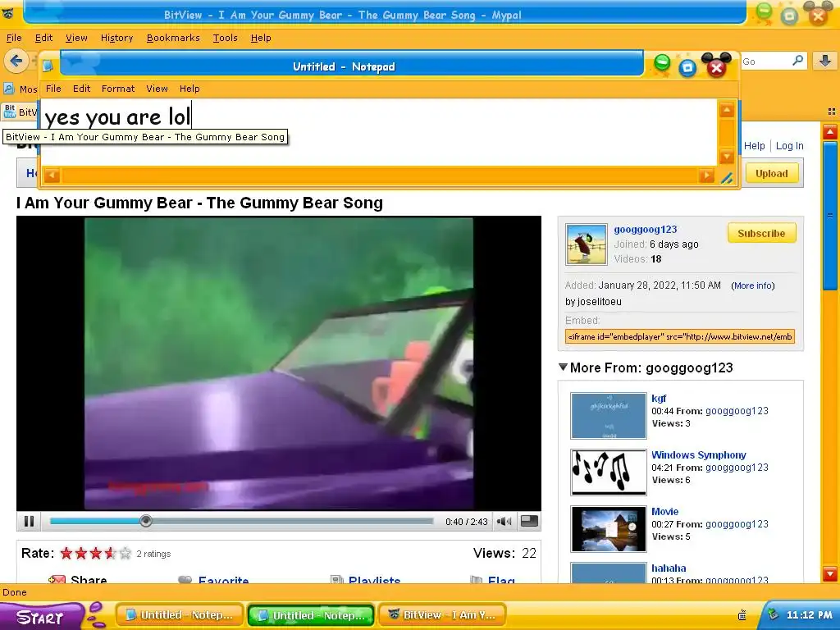Open the kgf video title link
Viewport: 840px width, 630px height.
659,398
